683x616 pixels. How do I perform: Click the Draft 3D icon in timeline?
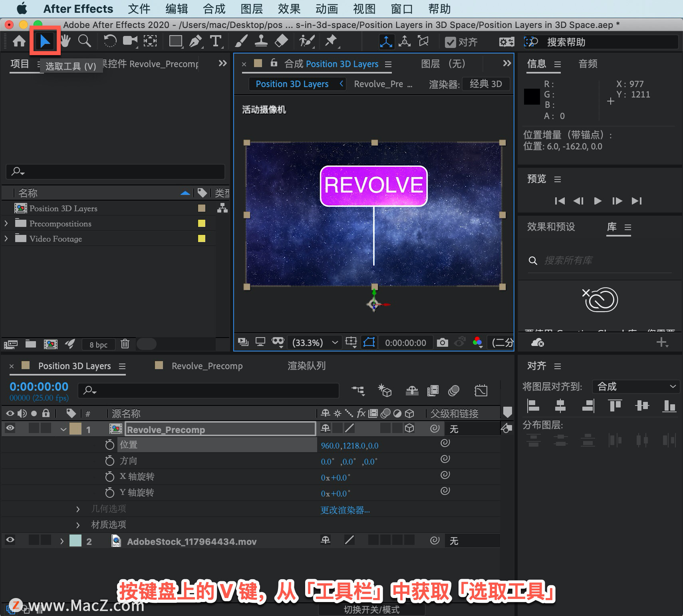pyautogui.click(x=385, y=390)
